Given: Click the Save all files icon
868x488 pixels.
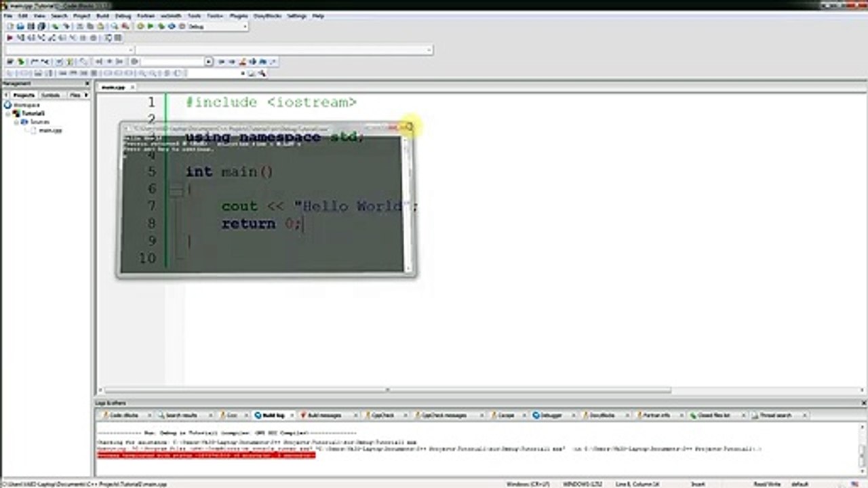Looking at the screenshot, I should click(41, 26).
